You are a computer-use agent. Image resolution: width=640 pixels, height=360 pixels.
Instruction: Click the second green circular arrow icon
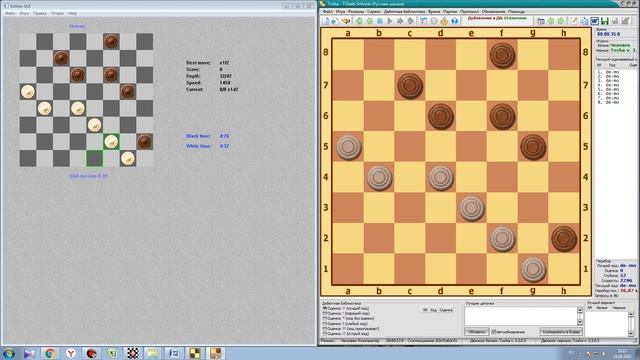(x=369, y=21)
